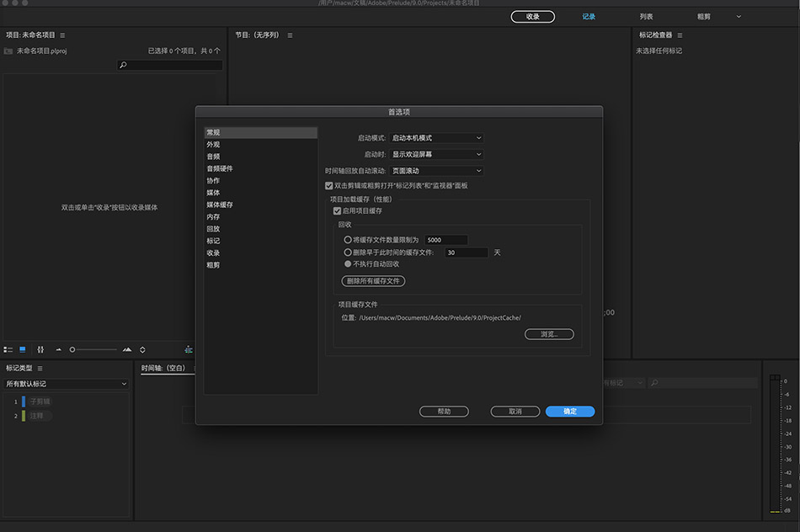Screen dimensions: 800x532
Task: Select 协作 preferences category
Action: coord(261,181)
